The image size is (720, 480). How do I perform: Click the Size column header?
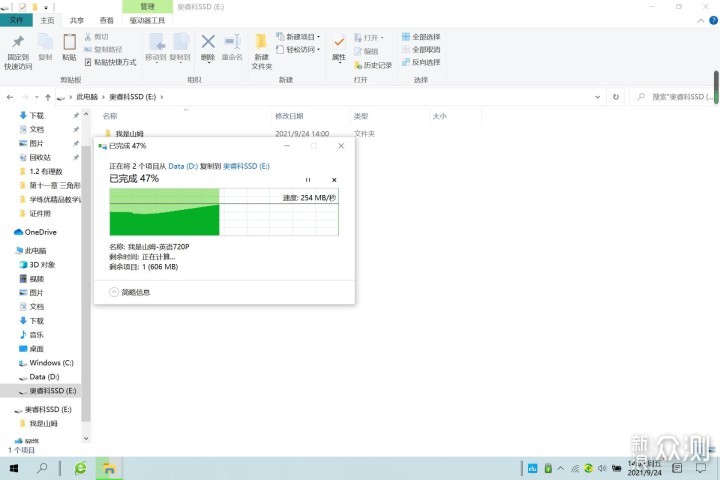[439, 116]
